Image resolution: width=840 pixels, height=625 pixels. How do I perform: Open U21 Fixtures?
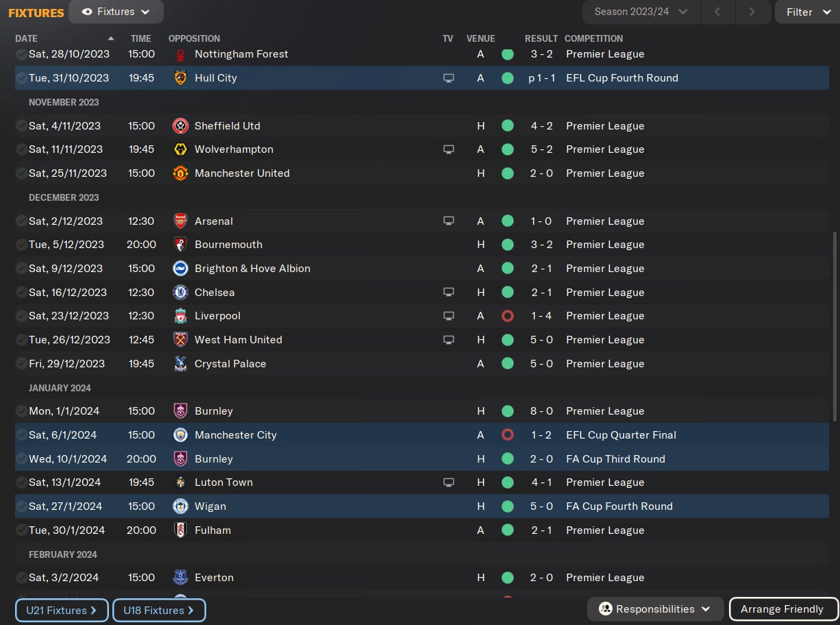click(62, 610)
